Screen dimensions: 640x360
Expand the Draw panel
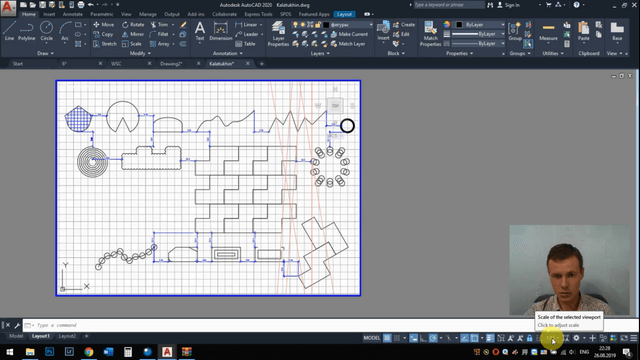pos(45,53)
